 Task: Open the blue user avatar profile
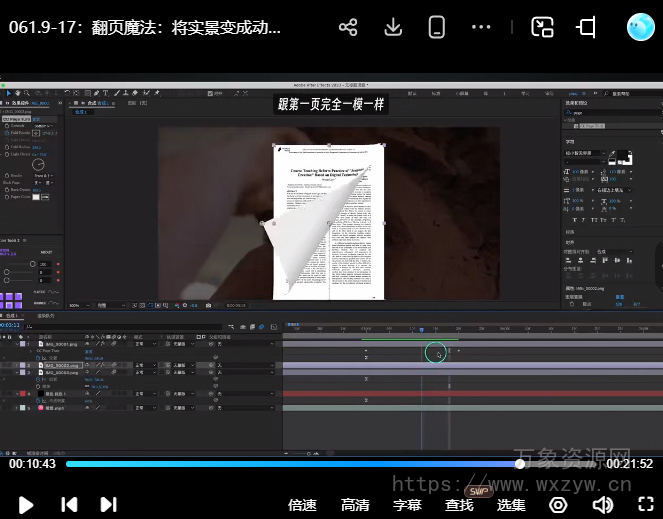point(640,28)
